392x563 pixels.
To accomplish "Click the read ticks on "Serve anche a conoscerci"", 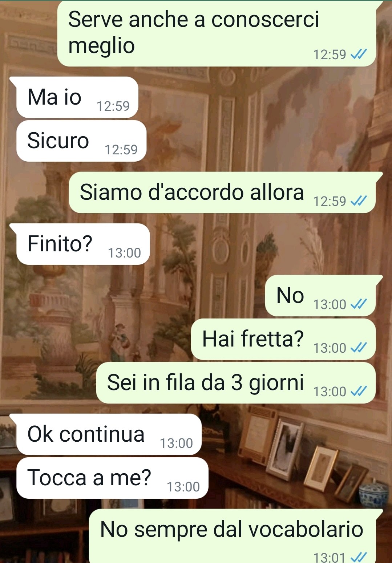I will [359, 54].
